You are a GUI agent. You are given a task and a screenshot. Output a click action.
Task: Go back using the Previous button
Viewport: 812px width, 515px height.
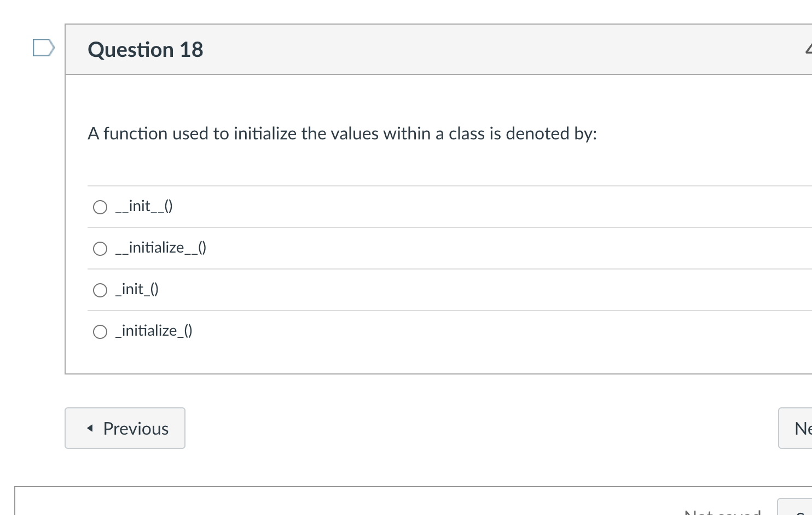pos(125,428)
